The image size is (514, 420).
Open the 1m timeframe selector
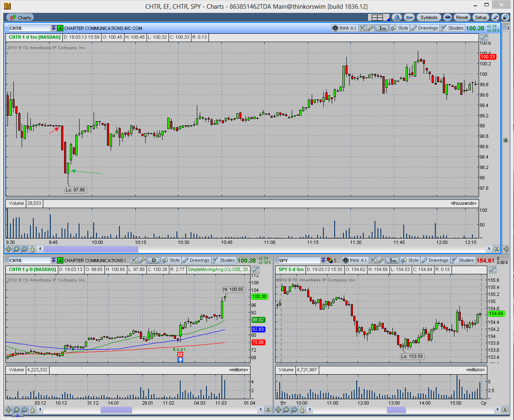(382, 28)
